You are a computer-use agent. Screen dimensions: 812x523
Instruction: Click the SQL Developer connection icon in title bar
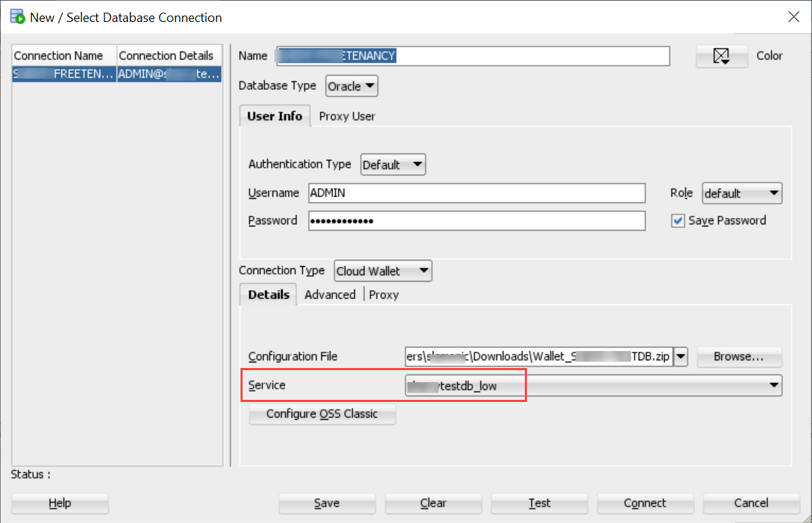18,16
